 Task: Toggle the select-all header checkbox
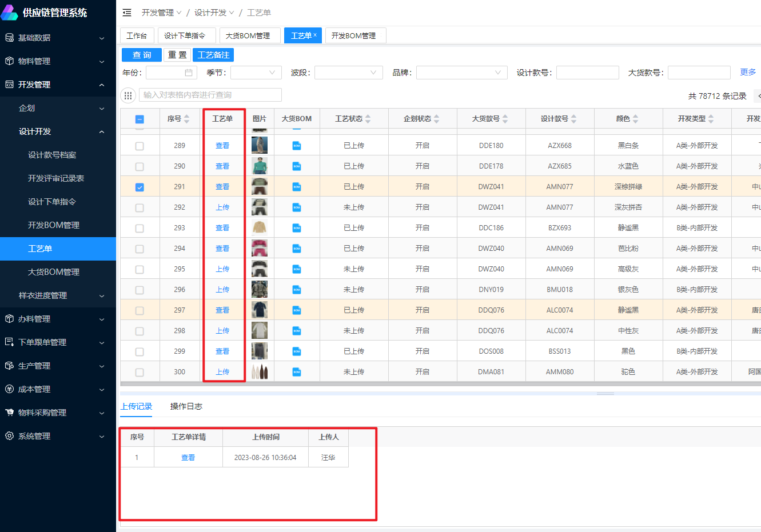coord(140,119)
